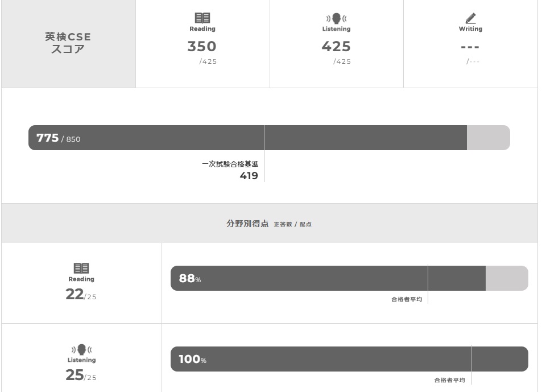
Task: Click the Reading book icon in the CSE score row
Action: [202, 18]
